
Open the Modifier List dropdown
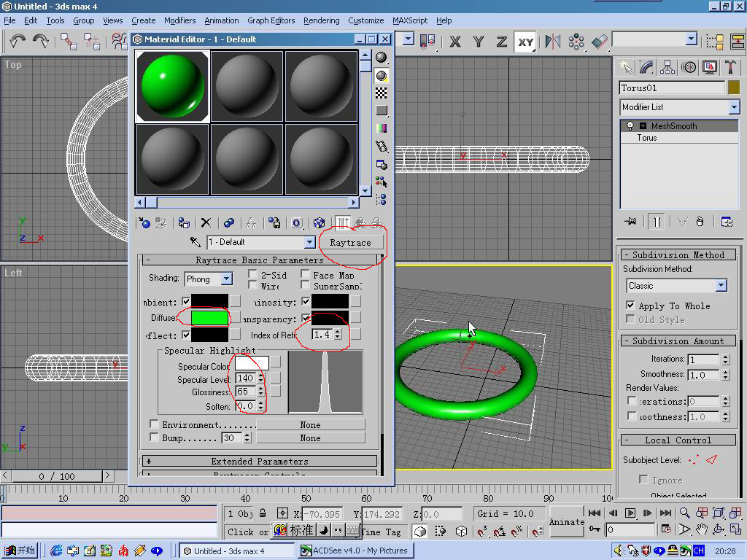pyautogui.click(x=734, y=107)
